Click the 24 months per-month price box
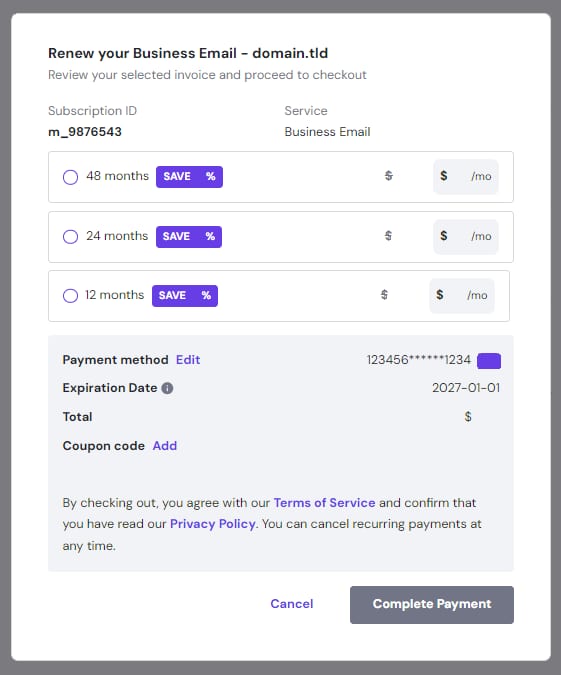The width and height of the screenshot is (561, 675). [466, 236]
